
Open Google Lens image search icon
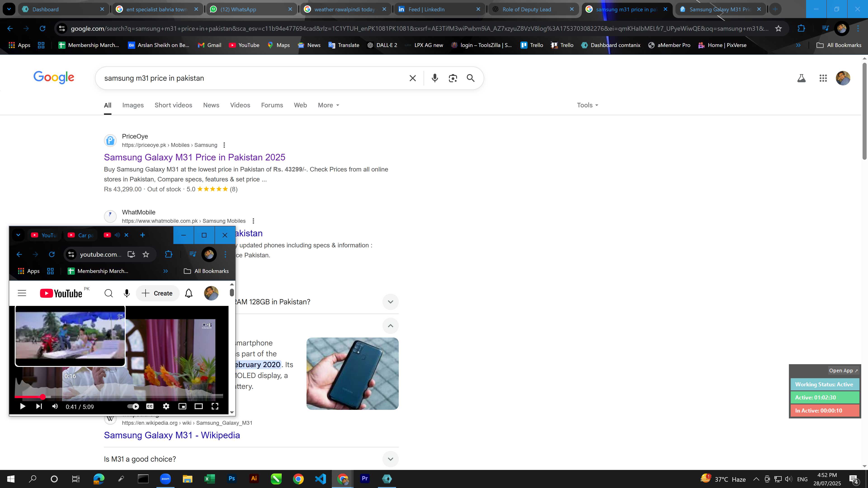pyautogui.click(x=453, y=78)
